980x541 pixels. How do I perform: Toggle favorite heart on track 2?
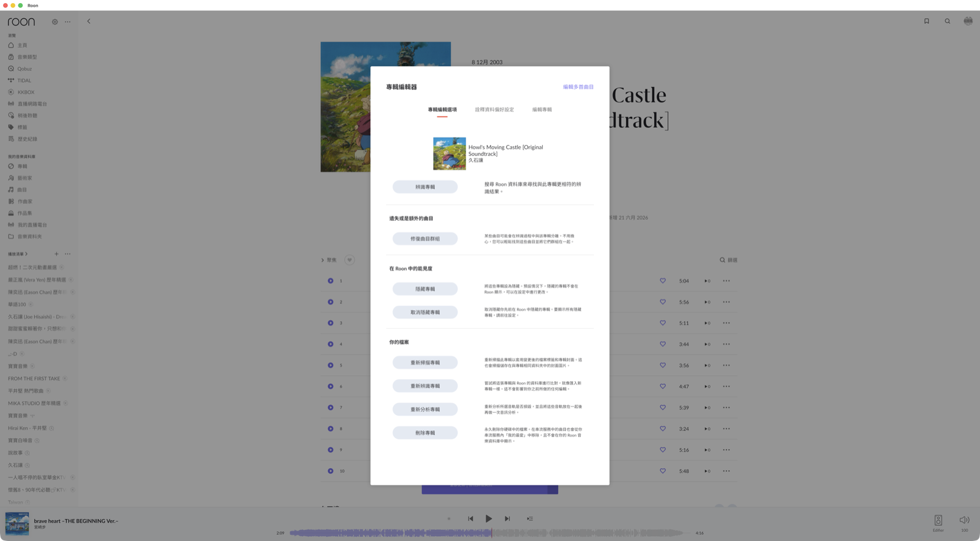(x=663, y=302)
